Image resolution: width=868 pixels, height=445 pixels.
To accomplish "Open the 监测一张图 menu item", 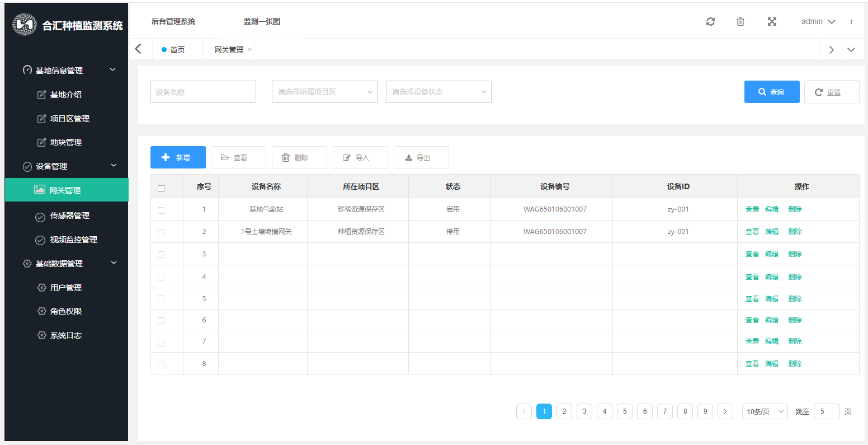I will click(262, 22).
